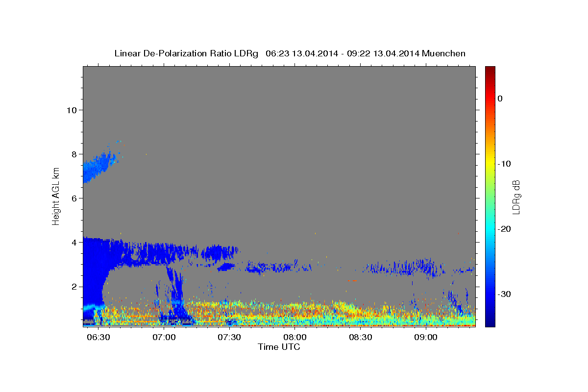Screen dimensions: 588x392
Task: Click the colorbar label -20
Action: [504, 229]
